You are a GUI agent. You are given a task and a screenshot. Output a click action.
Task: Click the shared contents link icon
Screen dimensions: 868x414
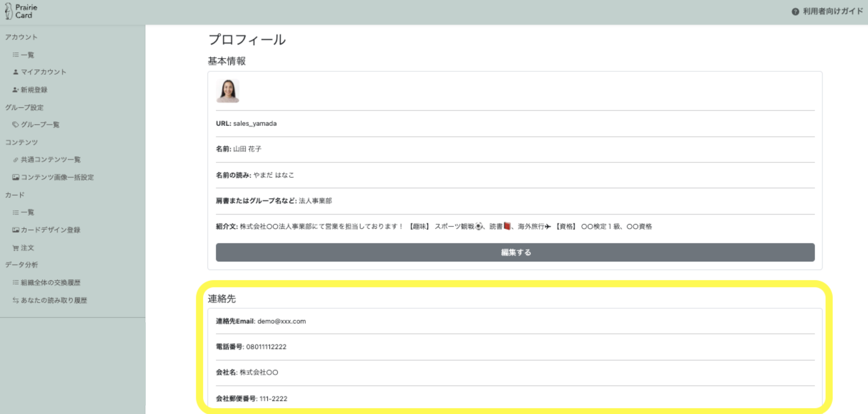(x=15, y=160)
